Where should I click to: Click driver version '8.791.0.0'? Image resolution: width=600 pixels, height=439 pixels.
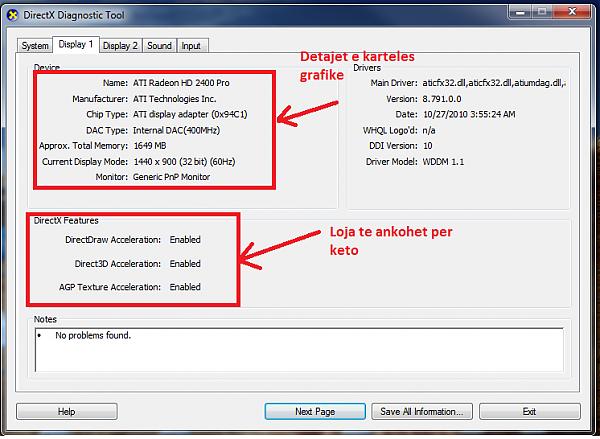click(442, 99)
